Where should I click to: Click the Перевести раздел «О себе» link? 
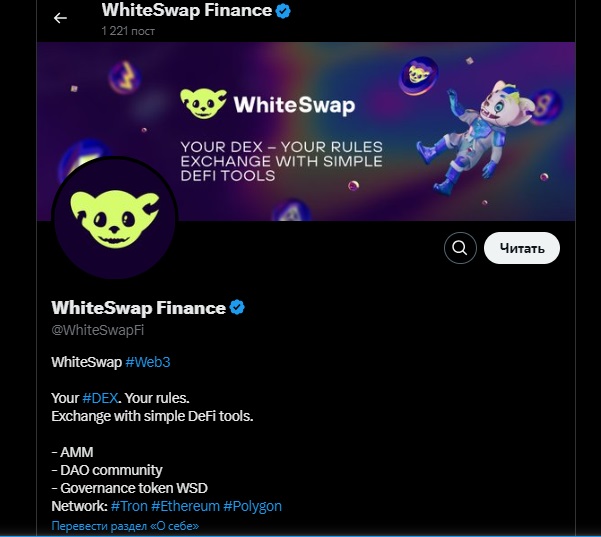125,525
